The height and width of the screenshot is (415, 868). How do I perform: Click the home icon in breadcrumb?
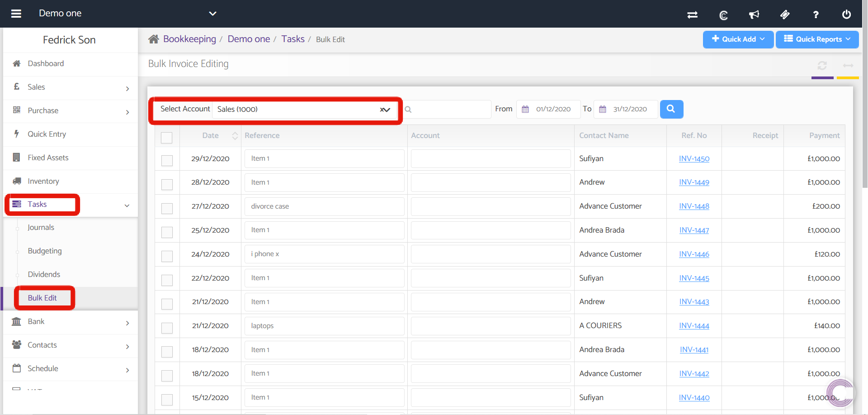[x=153, y=39]
